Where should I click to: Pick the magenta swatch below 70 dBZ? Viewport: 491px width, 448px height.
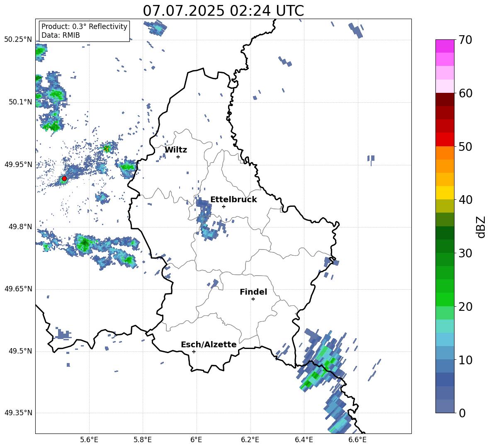(x=445, y=46)
